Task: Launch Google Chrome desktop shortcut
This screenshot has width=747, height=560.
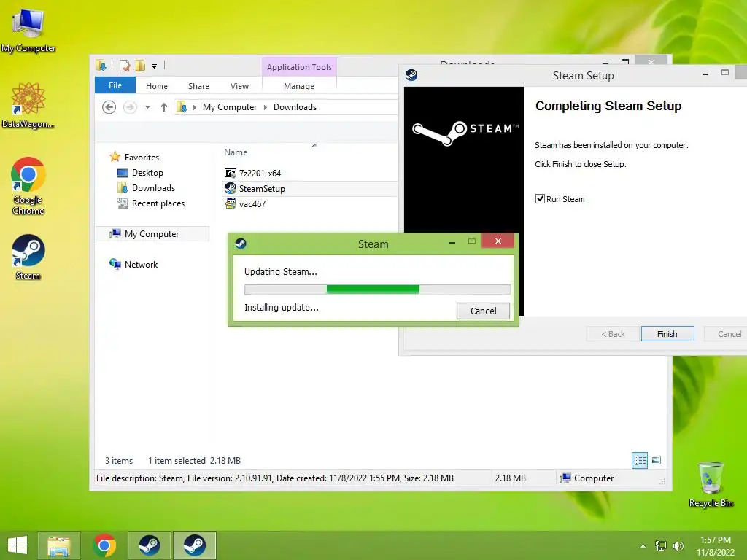Action: 28,186
